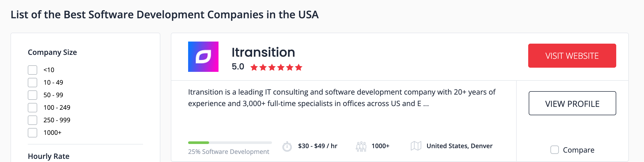Open the Itransition company name link

tap(263, 52)
